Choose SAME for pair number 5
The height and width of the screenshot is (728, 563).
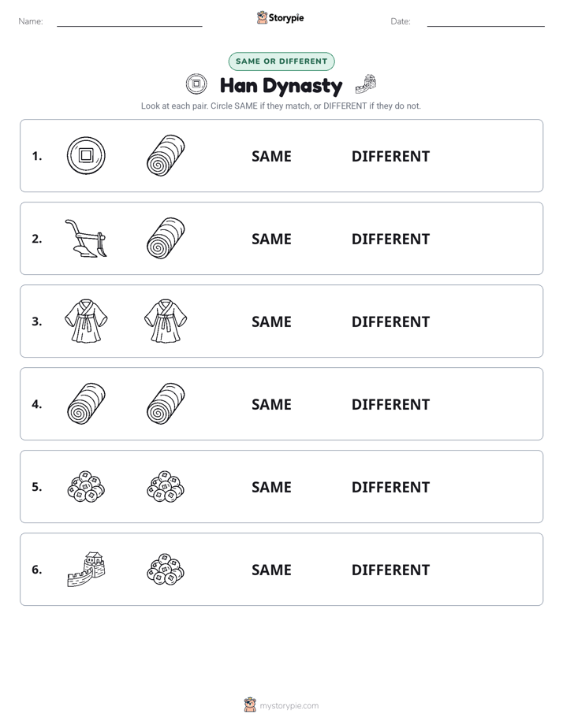click(271, 487)
